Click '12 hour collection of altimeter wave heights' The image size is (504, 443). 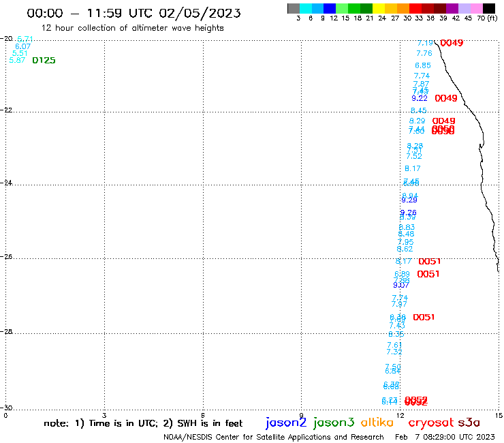(x=132, y=28)
